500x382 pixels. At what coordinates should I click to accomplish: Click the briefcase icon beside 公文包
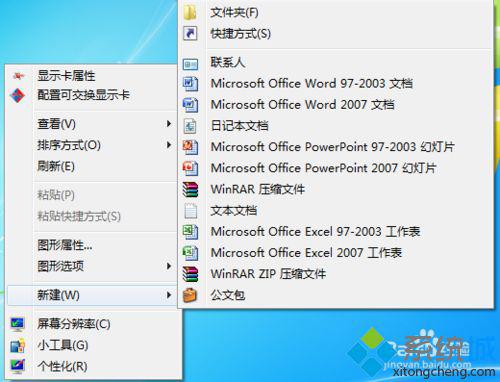coord(190,295)
